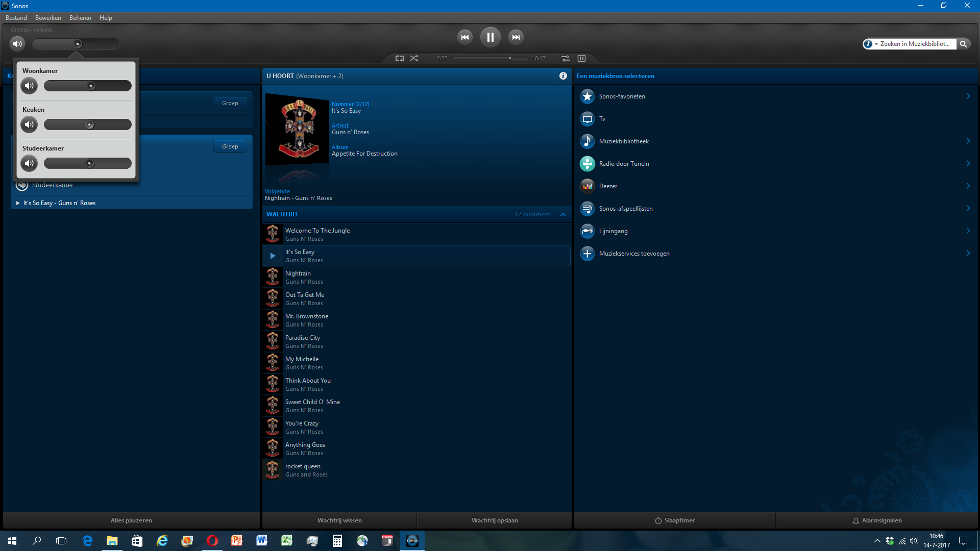
Task: Click the info icon in U HOORT header
Action: point(563,76)
